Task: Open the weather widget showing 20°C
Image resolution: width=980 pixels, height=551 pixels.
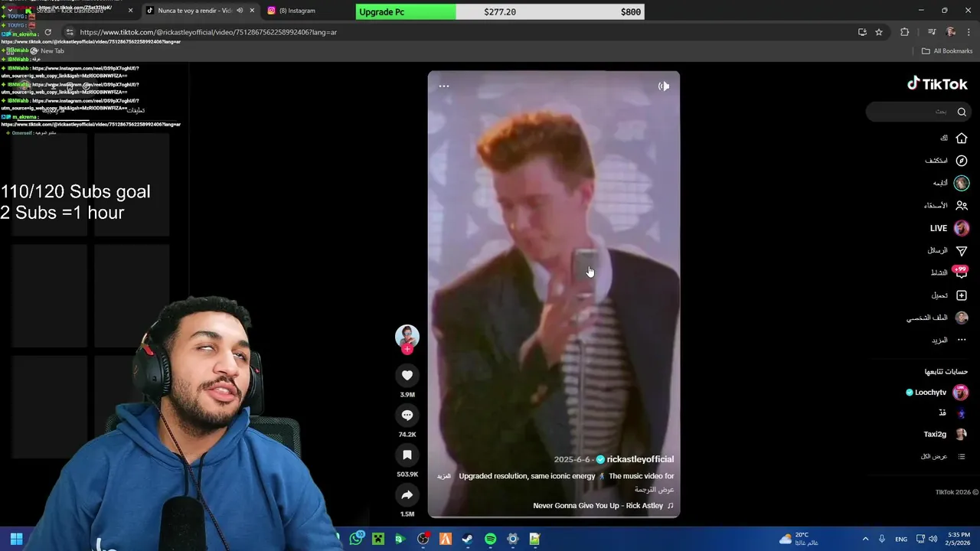Action: (799, 539)
